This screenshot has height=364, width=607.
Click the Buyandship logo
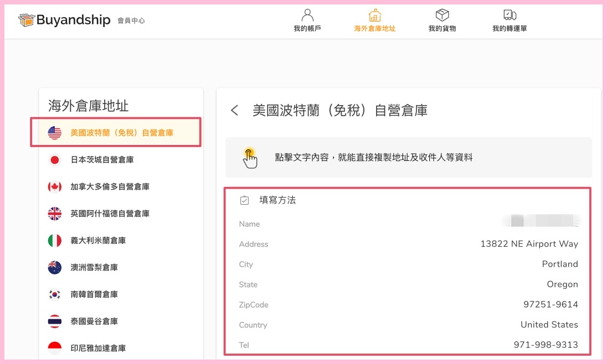(64, 20)
